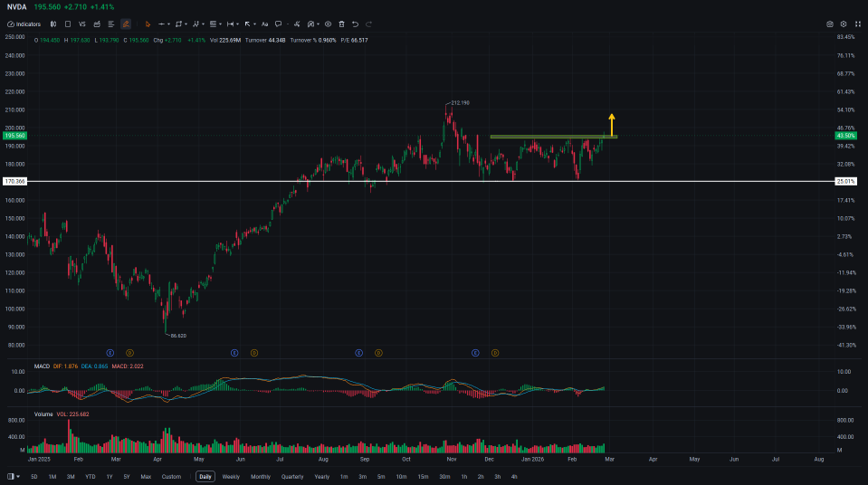The image size is (868, 485).
Task: Select the Fibonacci levels tool
Action: tap(213, 24)
